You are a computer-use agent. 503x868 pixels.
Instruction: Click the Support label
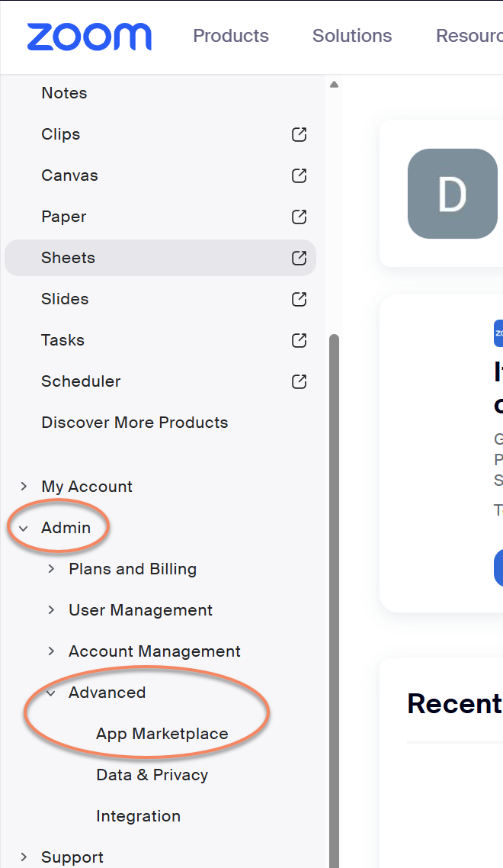pos(72,857)
